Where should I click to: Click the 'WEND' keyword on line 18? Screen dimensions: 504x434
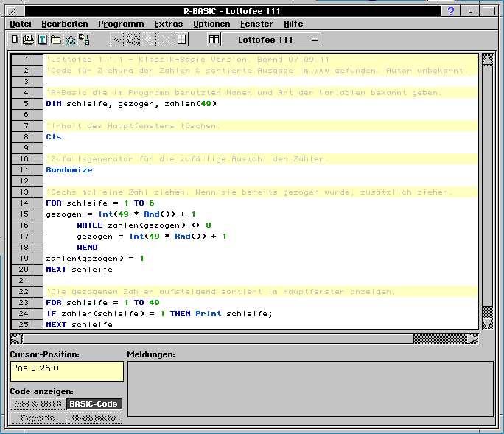(x=87, y=248)
